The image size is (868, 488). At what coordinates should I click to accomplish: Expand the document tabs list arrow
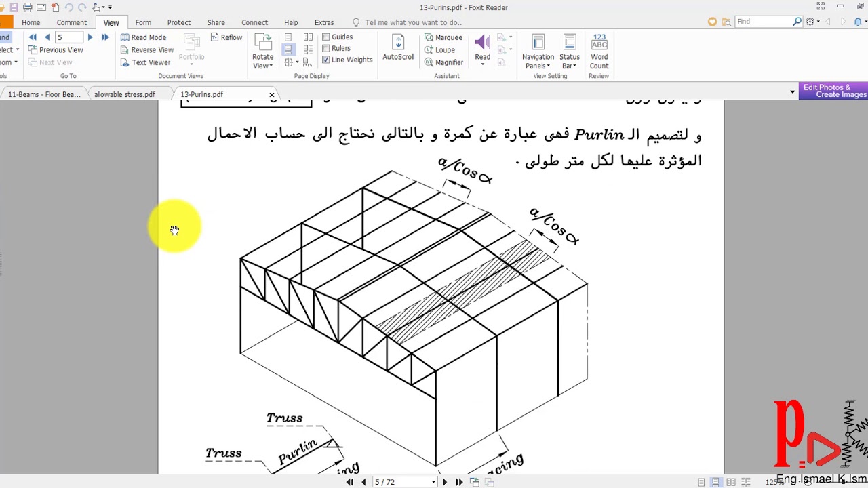[x=792, y=91]
